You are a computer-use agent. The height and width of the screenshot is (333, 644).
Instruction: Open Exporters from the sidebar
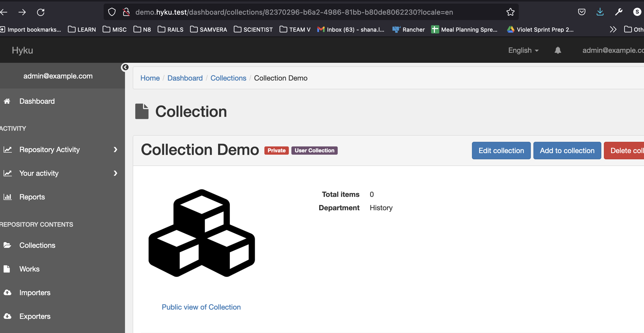pyautogui.click(x=35, y=316)
